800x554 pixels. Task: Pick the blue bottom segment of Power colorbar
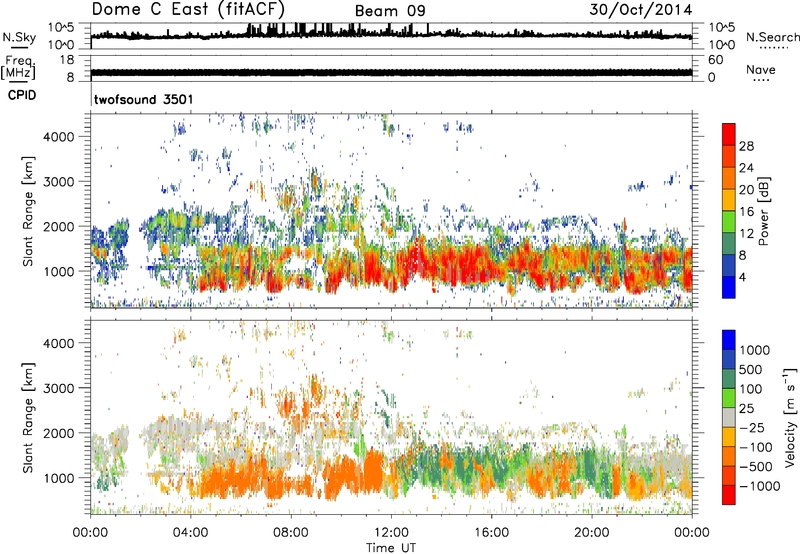click(729, 287)
